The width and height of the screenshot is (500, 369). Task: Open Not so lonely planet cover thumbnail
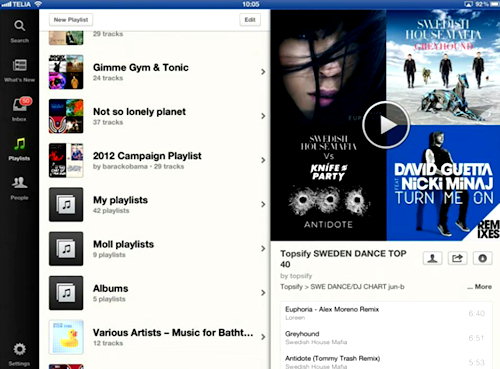[66, 116]
